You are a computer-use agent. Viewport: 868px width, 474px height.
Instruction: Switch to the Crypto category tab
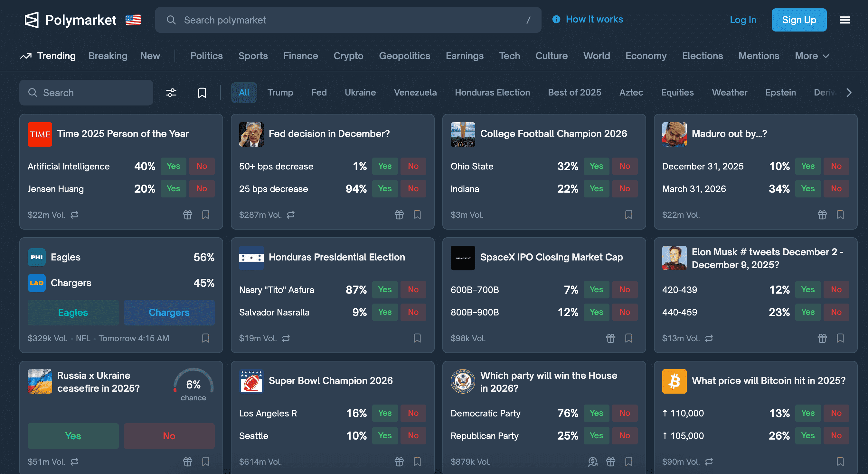(348, 56)
